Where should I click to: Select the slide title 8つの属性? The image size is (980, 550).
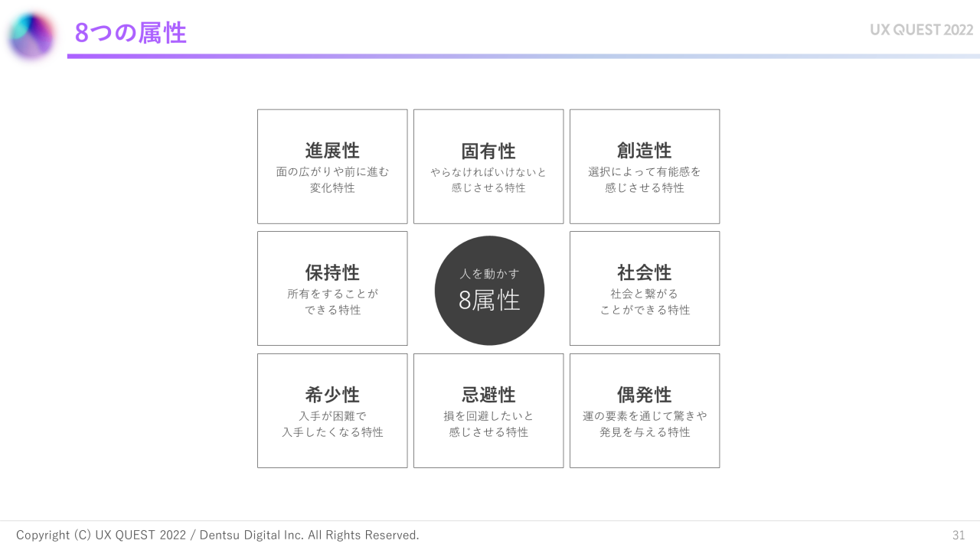(x=131, y=33)
